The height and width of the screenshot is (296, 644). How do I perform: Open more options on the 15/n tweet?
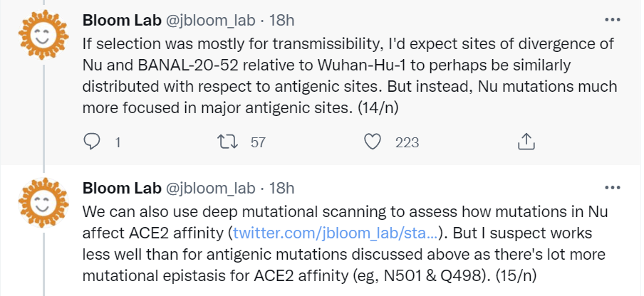click(612, 188)
